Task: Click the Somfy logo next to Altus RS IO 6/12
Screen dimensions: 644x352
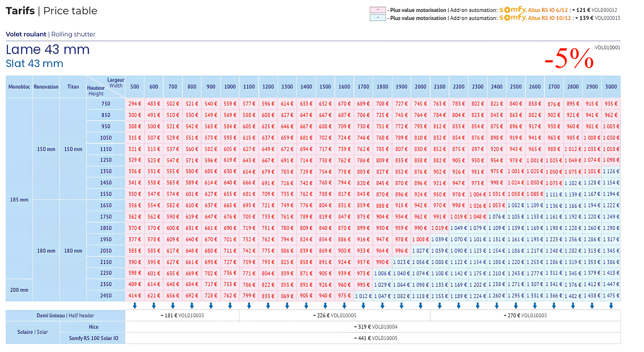Action: coord(513,10)
